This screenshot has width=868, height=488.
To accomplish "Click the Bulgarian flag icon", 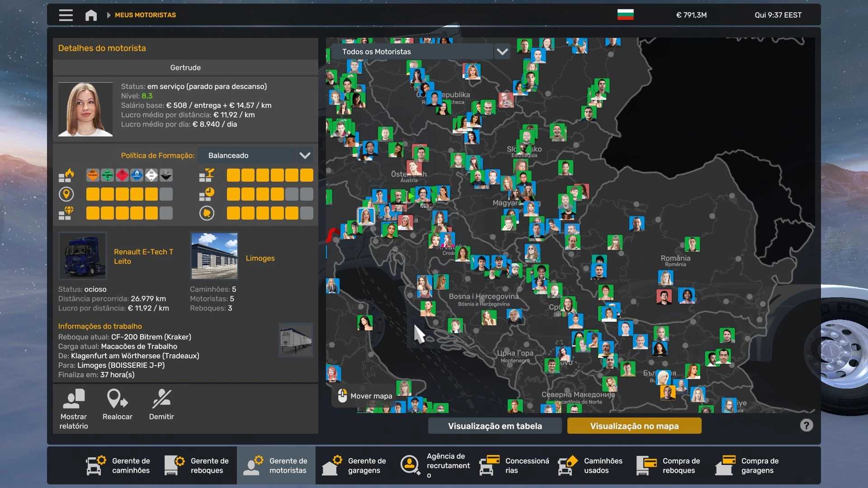I will click(625, 15).
